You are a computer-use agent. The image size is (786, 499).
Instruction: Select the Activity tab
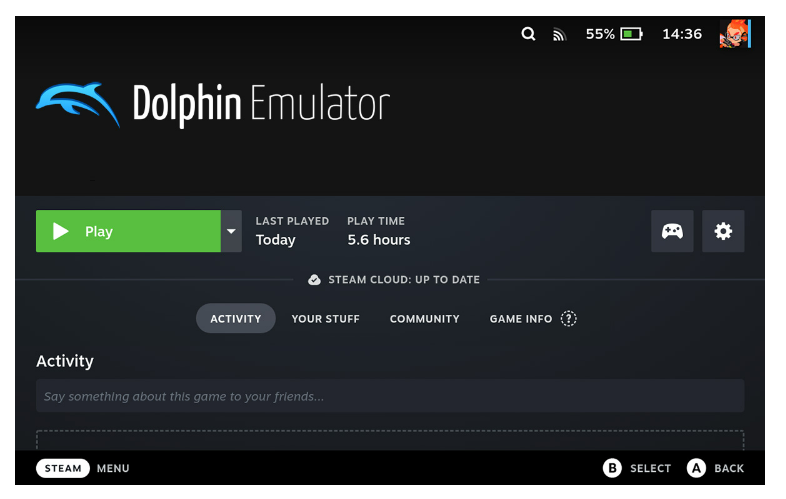tap(236, 318)
